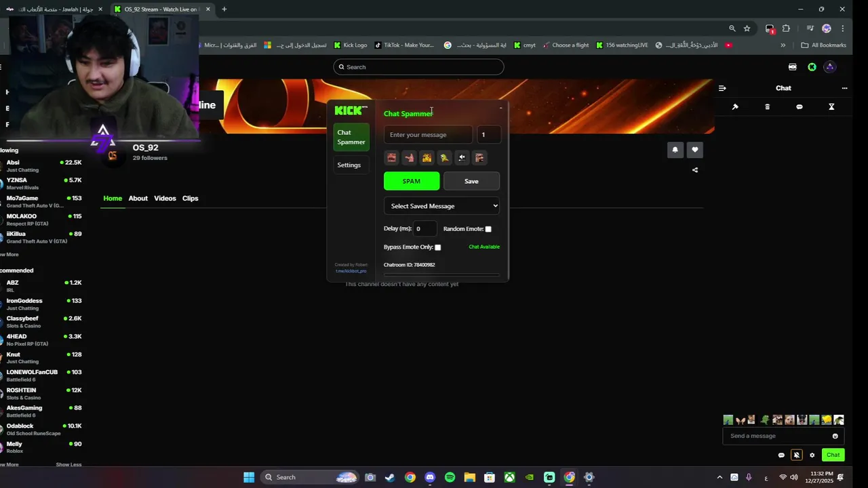Enable the Random Emote checkbox

pos(488,229)
